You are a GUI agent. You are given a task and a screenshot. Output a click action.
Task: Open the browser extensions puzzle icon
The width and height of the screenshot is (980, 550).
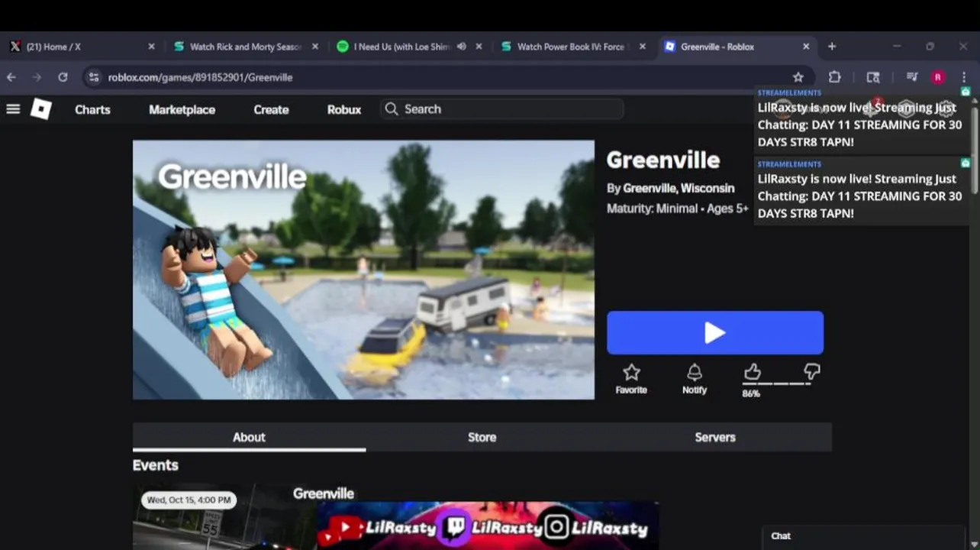[x=834, y=77]
